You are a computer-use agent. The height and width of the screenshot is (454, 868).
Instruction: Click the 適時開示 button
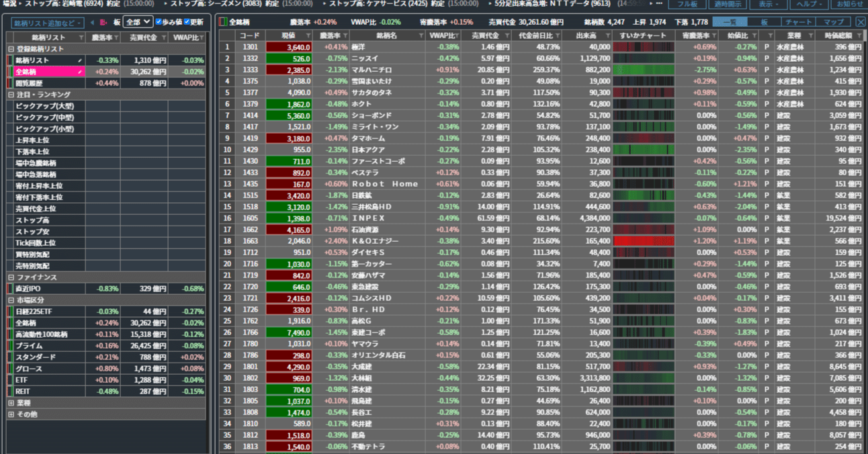pyautogui.click(x=728, y=4)
